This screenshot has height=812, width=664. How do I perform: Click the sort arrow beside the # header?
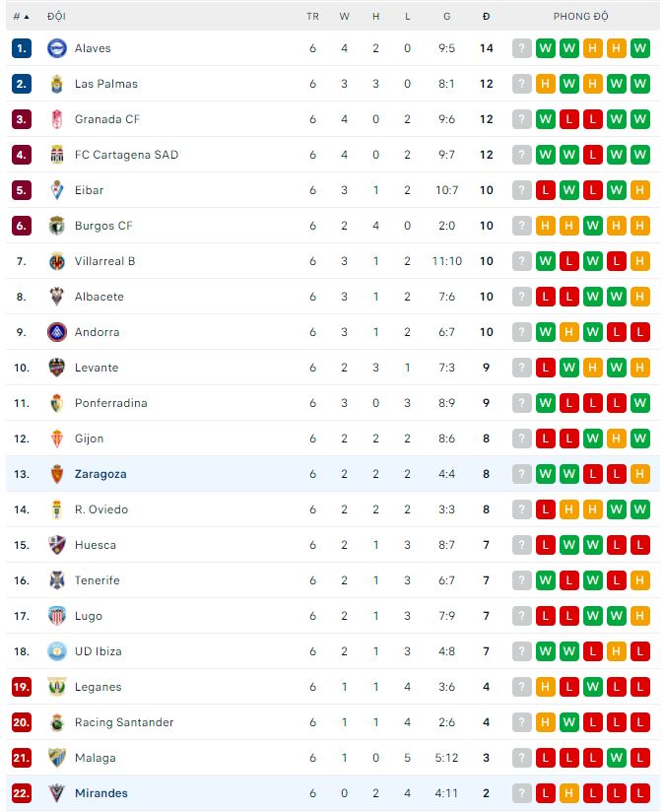point(29,16)
